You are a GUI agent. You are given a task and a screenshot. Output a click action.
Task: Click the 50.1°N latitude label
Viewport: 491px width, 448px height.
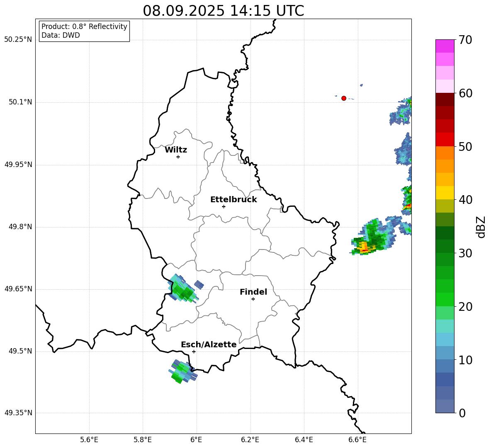[x=20, y=102]
